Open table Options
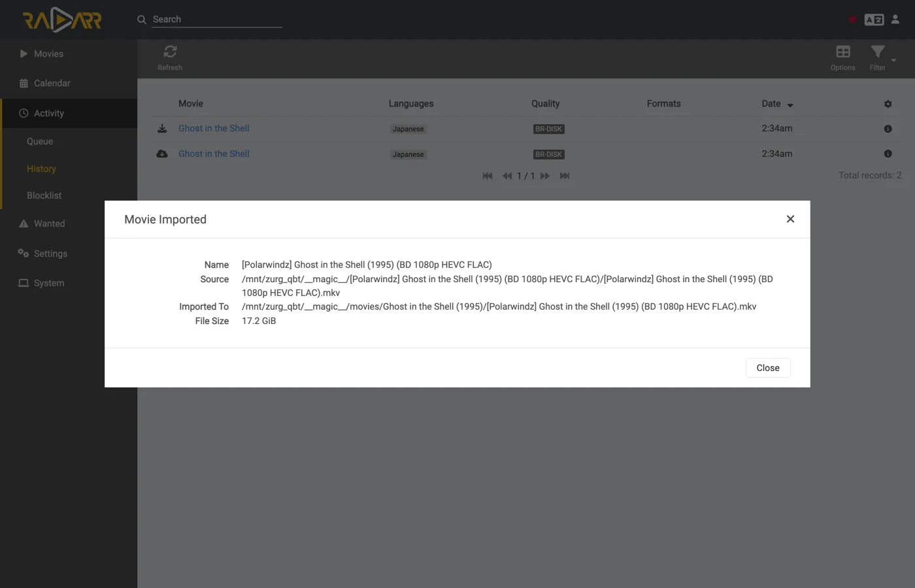The image size is (915, 588). pos(842,58)
